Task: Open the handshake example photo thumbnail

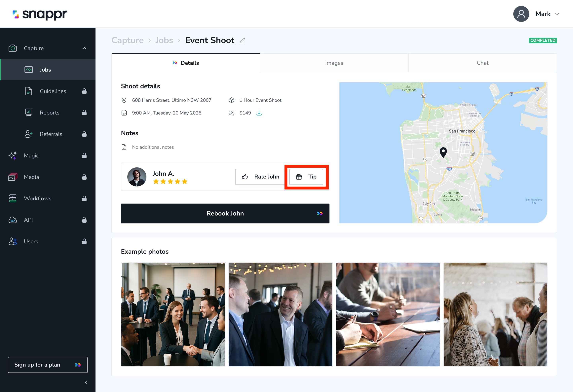Action: 173,314
